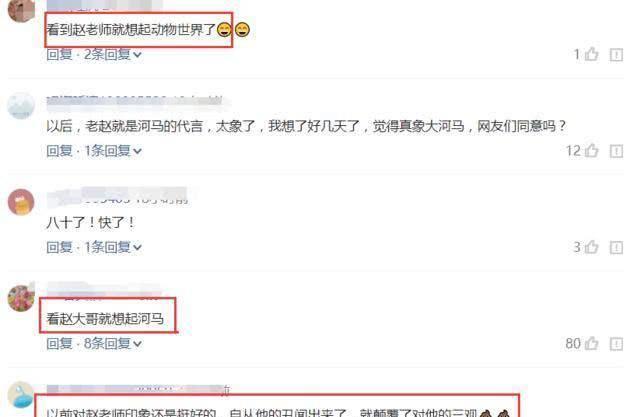640x417 pixels.
Task: Like the 想起河马 comment with 80 likes
Action: [591, 343]
